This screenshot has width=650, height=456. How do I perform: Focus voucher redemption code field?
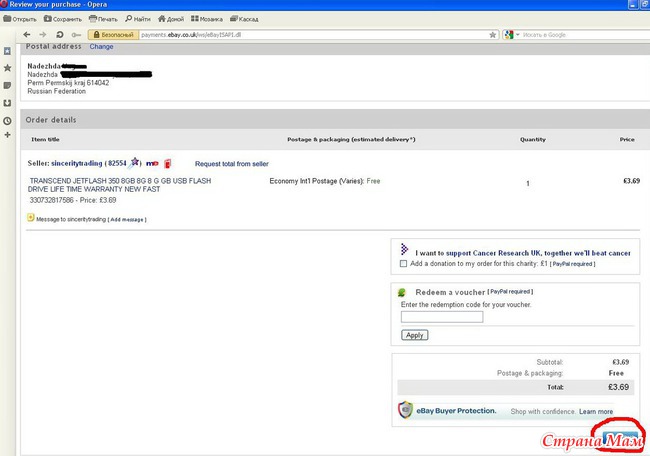[442, 317]
